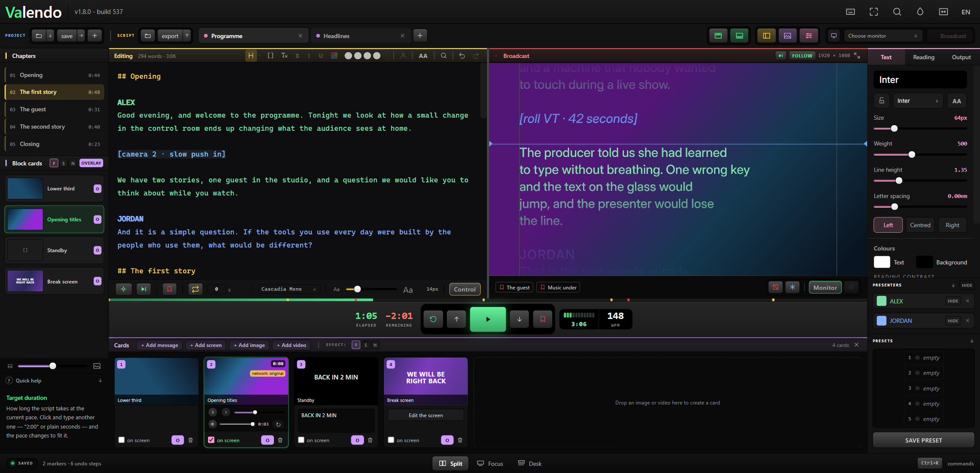Image resolution: width=980 pixels, height=473 pixels.
Task: Hide presenter ALEX
Action: point(953,301)
